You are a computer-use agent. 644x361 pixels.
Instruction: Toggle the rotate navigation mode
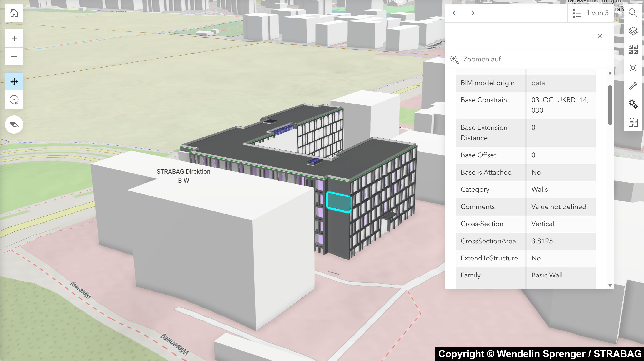14,99
